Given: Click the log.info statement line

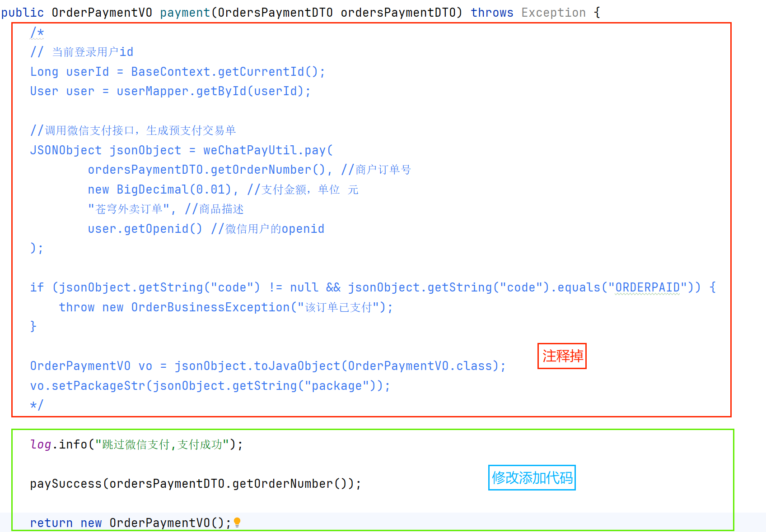Looking at the screenshot, I should pos(136,444).
